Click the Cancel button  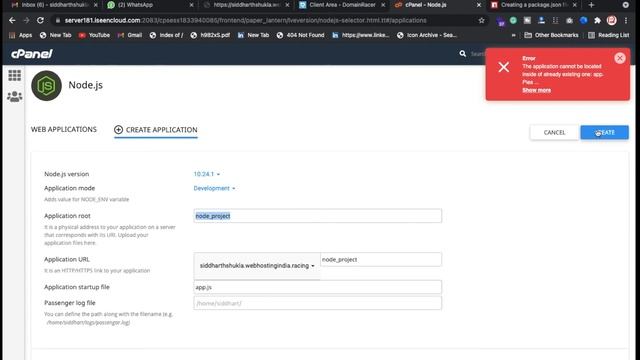[x=554, y=132]
